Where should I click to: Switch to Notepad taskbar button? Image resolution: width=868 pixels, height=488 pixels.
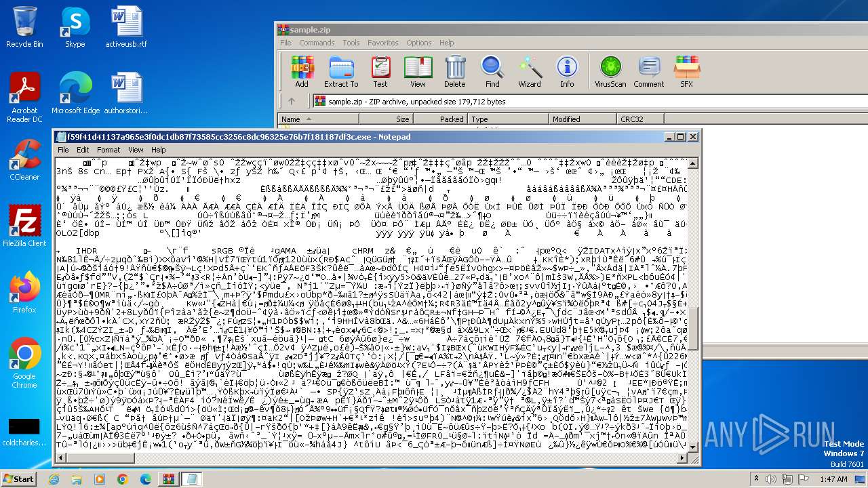[191, 479]
